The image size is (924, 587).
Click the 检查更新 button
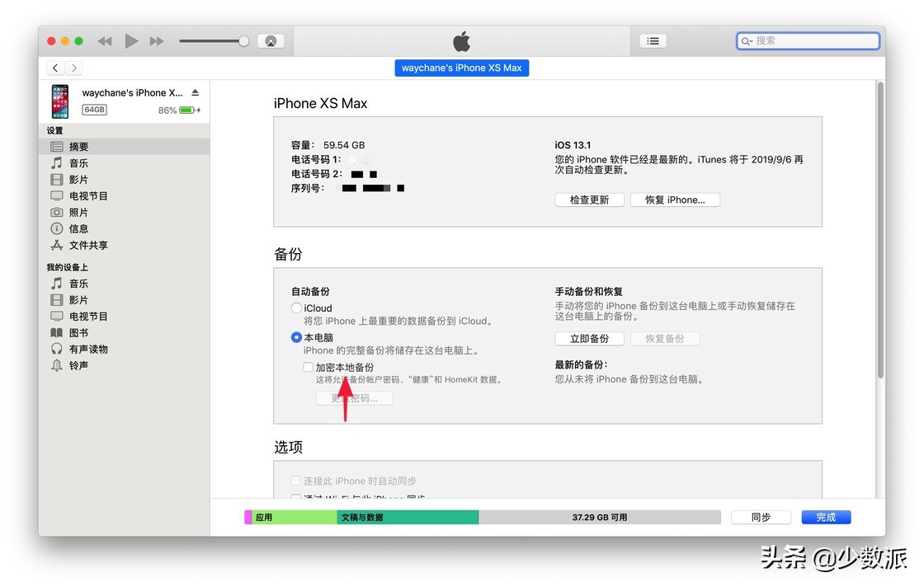click(589, 199)
